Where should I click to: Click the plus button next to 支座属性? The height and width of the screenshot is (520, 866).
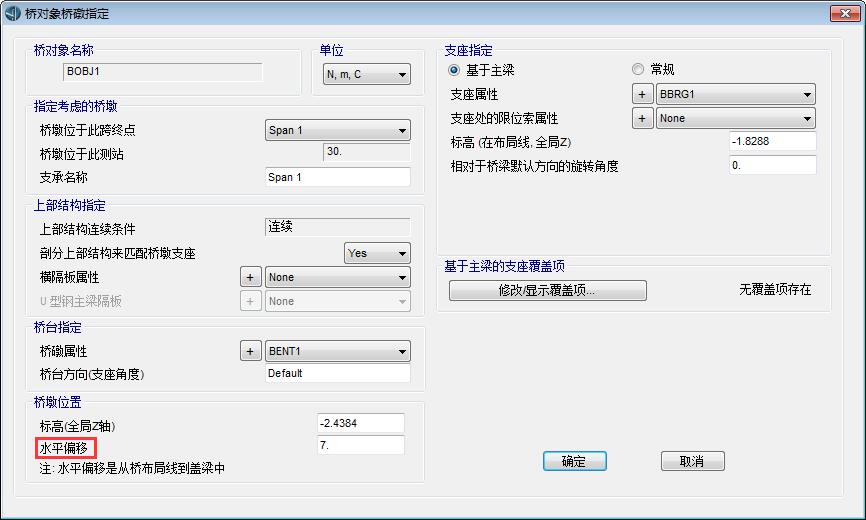point(642,94)
